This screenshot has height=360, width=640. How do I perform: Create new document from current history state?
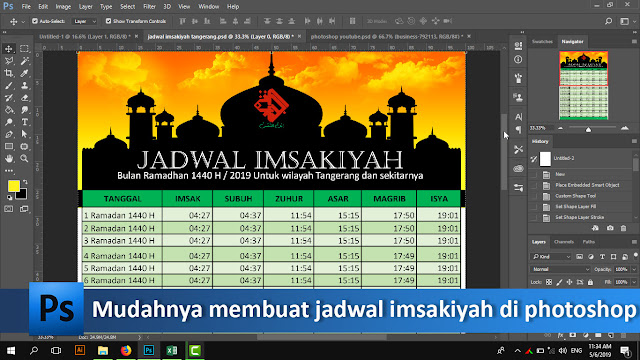tap(596, 228)
